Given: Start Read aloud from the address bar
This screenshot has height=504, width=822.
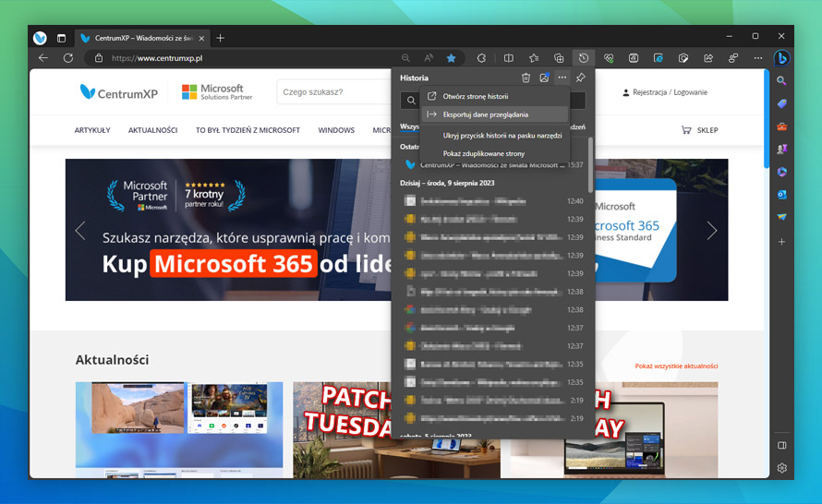Looking at the screenshot, I should click(429, 58).
